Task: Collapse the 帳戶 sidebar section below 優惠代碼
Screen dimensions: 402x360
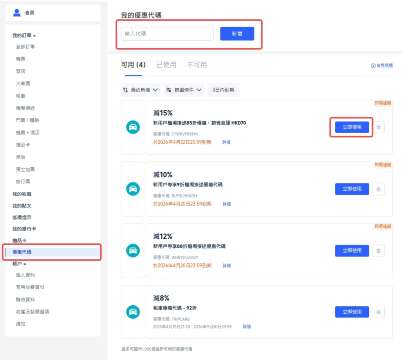Action: point(19,264)
